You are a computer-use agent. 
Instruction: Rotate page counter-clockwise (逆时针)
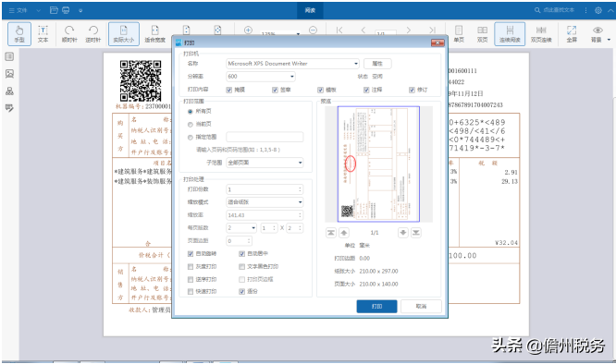93,34
